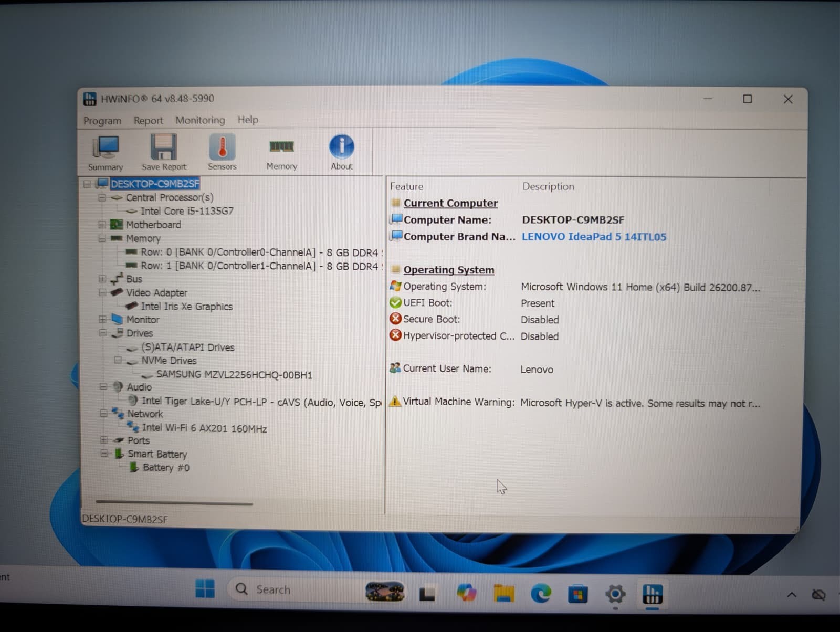Viewport: 840px width, 632px height.
Task: Expand the Monitor branch
Action: [x=102, y=319]
